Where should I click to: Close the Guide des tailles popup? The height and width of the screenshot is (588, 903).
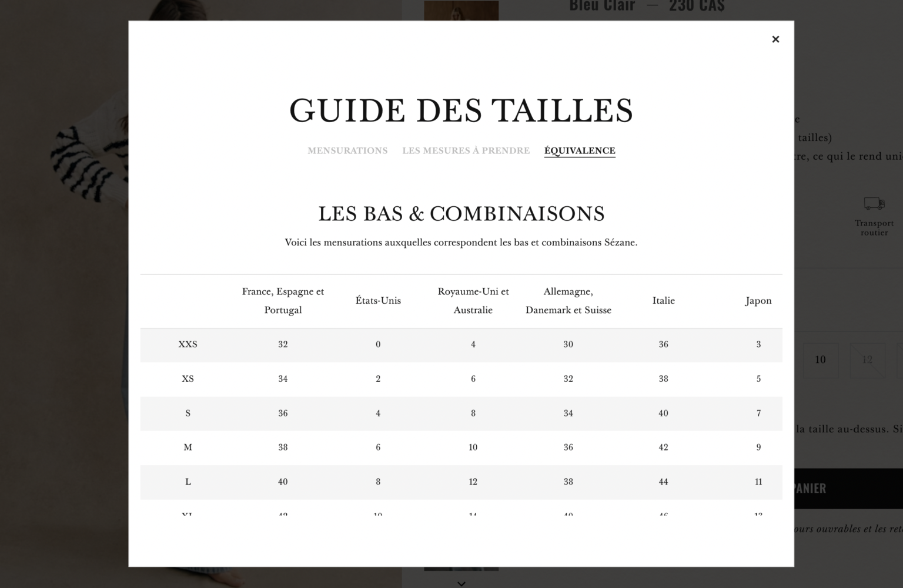[775, 39]
